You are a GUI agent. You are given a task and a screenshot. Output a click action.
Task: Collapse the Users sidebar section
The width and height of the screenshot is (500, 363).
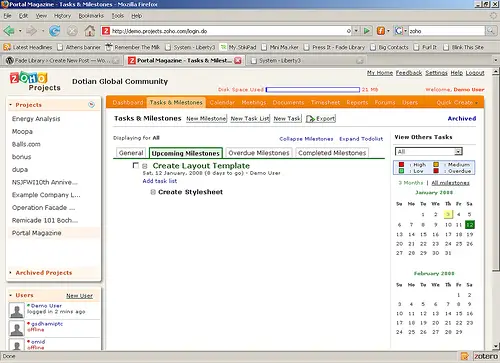click(11, 295)
